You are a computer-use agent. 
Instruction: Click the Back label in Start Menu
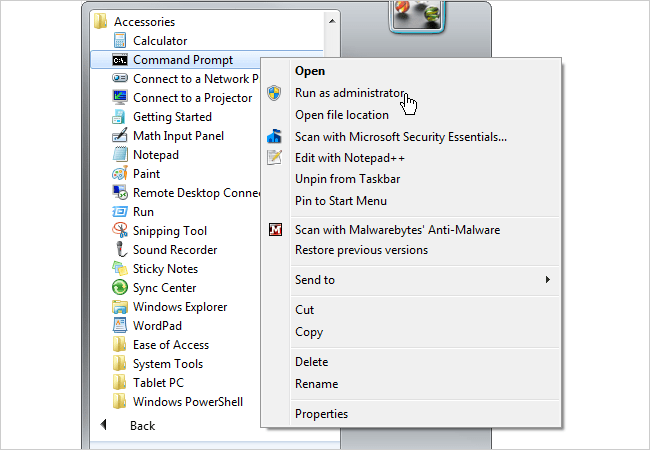click(x=143, y=426)
